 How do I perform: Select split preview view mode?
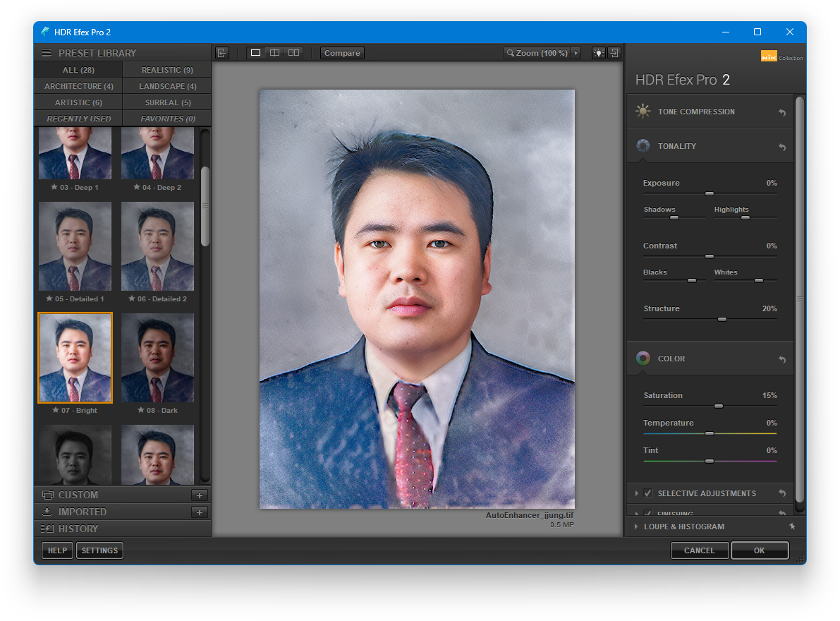(x=274, y=53)
